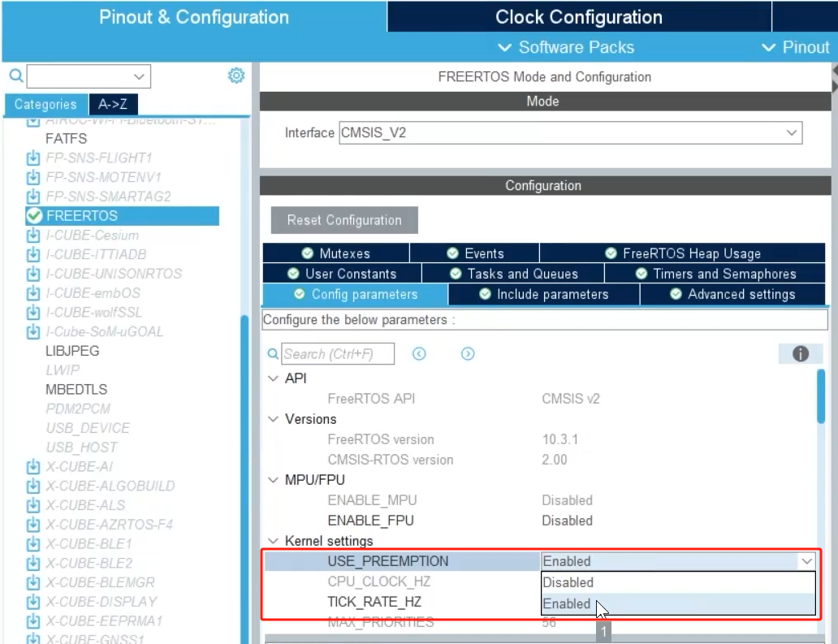This screenshot has width=838, height=644.
Task: Open the Software Packs dropdown menu
Action: point(566,47)
